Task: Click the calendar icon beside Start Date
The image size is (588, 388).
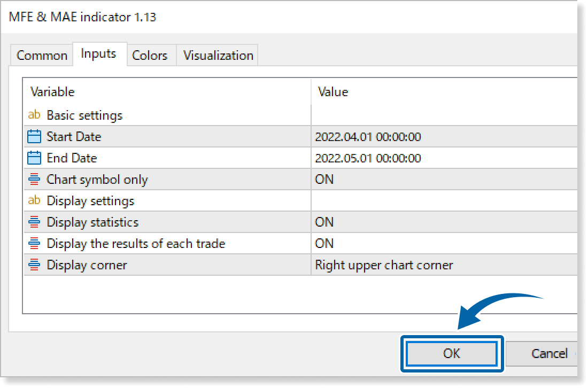Action: [34, 137]
